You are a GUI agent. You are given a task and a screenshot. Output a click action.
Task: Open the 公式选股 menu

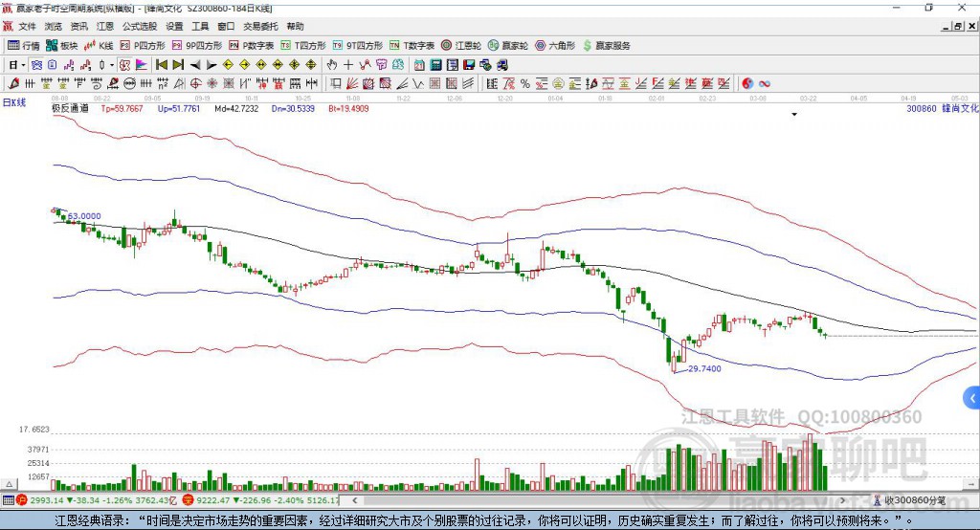click(140, 26)
